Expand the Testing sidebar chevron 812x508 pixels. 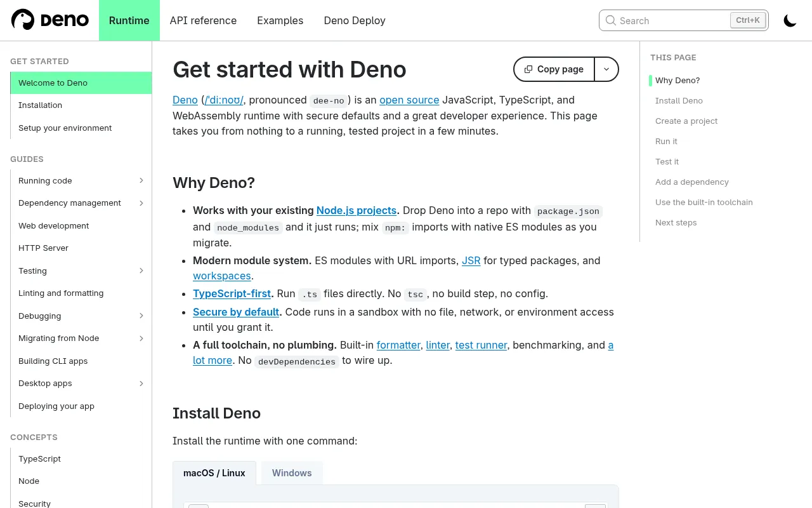pyautogui.click(x=141, y=271)
